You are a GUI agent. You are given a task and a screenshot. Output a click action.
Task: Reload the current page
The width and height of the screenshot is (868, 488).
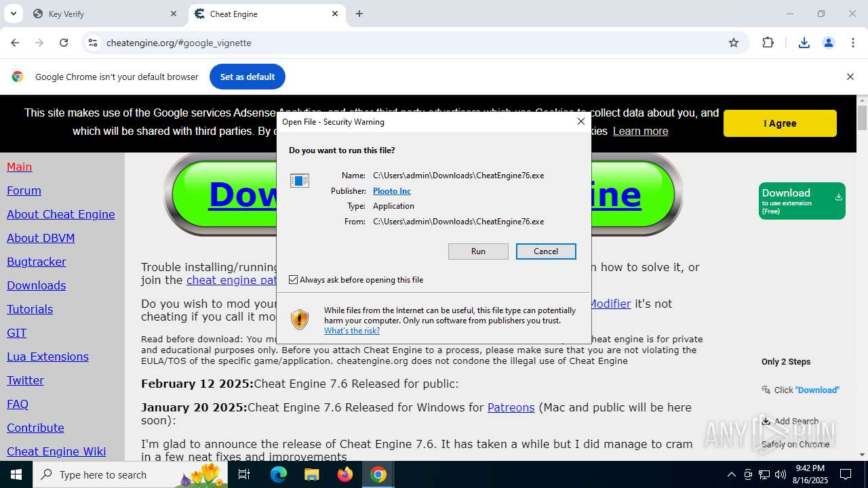(64, 43)
